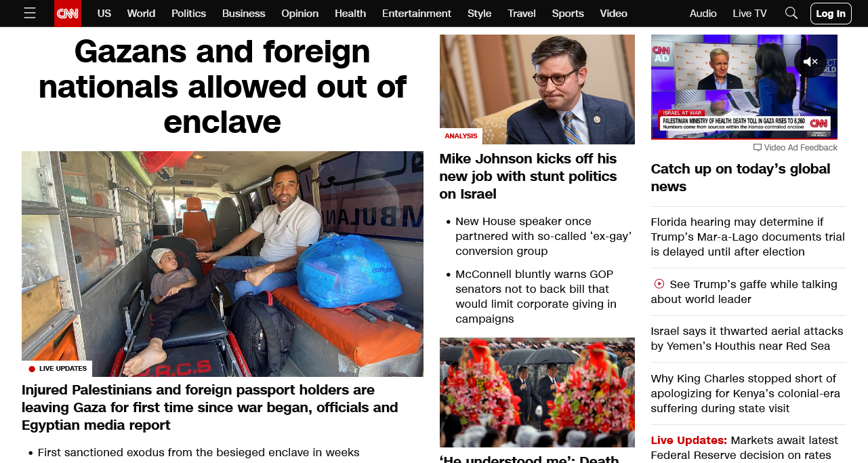
Task: Open Markets await Federal Reserve Live Updates
Action: [x=744, y=447]
